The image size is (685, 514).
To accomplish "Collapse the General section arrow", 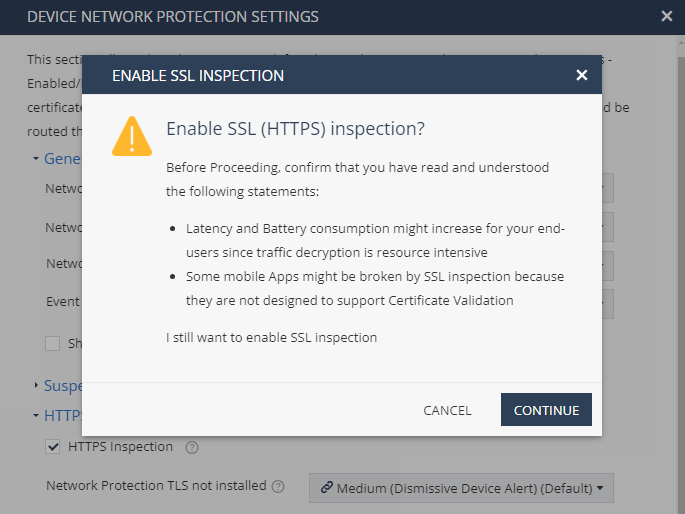I will (36, 159).
